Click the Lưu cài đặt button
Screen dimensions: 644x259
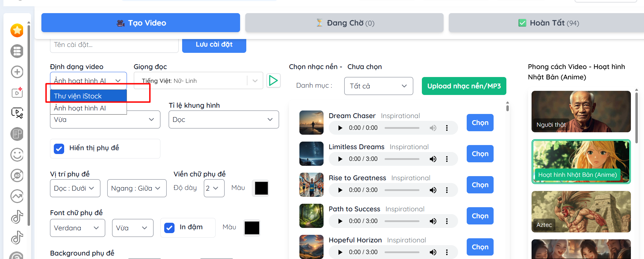[x=214, y=45]
